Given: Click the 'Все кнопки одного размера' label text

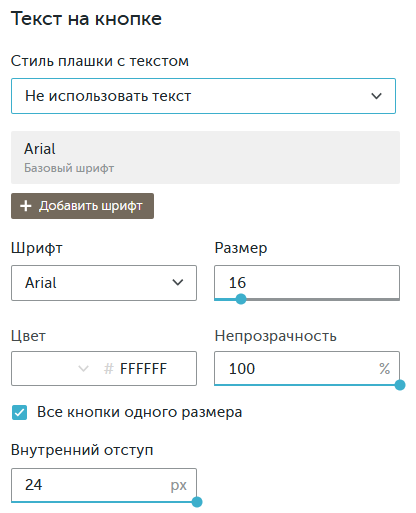Looking at the screenshot, I should pyautogui.click(x=139, y=412).
